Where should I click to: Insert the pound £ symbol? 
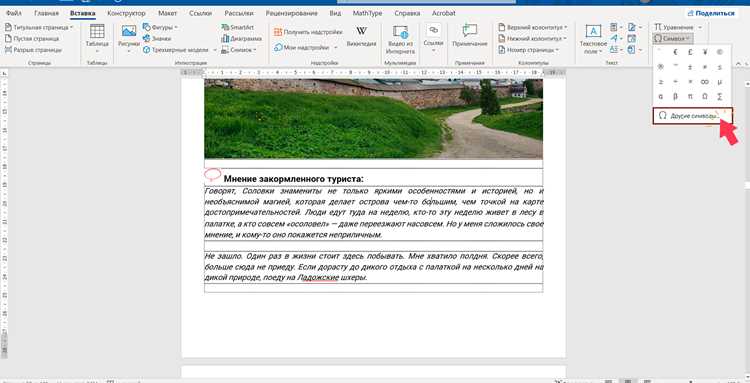click(690, 52)
